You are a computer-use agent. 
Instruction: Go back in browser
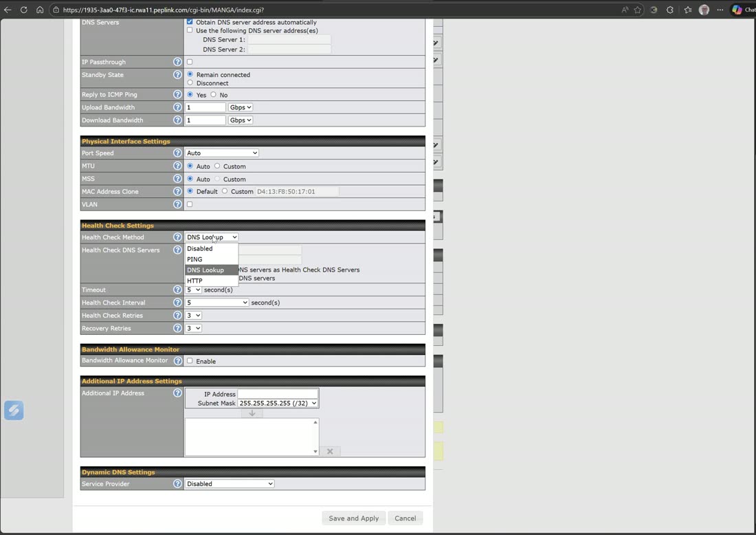coord(8,10)
